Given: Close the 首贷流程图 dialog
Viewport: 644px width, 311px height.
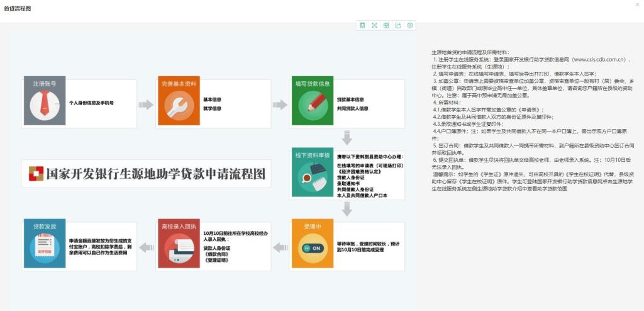Looking at the screenshot, I should (637, 5).
